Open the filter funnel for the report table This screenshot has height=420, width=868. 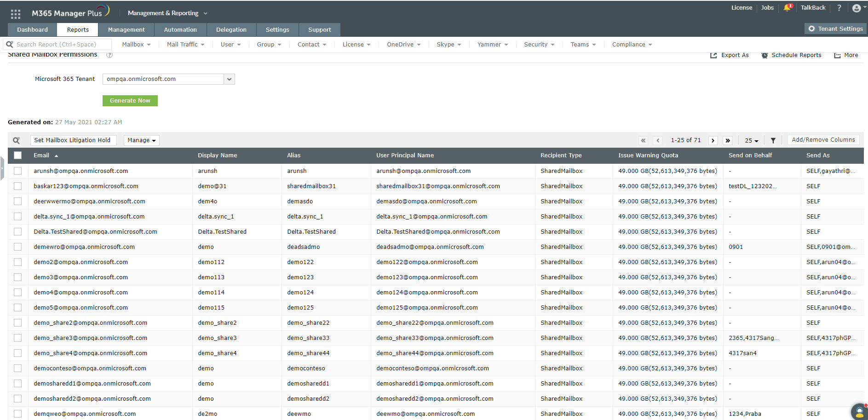click(773, 140)
